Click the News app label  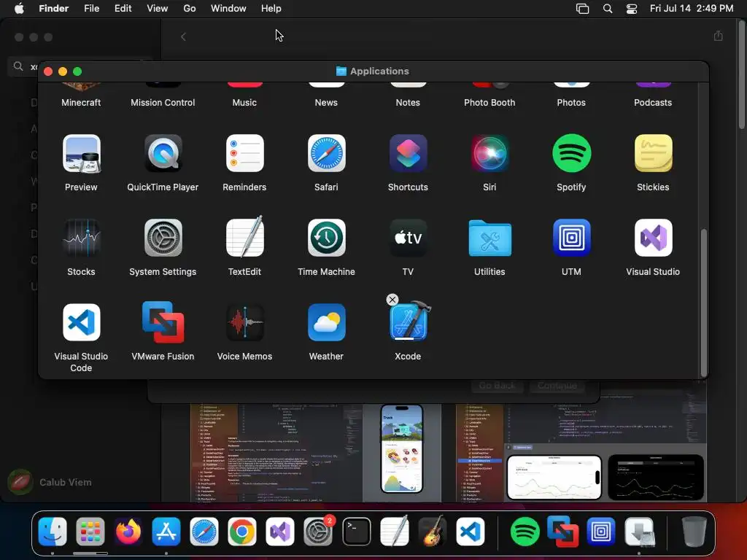(326, 102)
